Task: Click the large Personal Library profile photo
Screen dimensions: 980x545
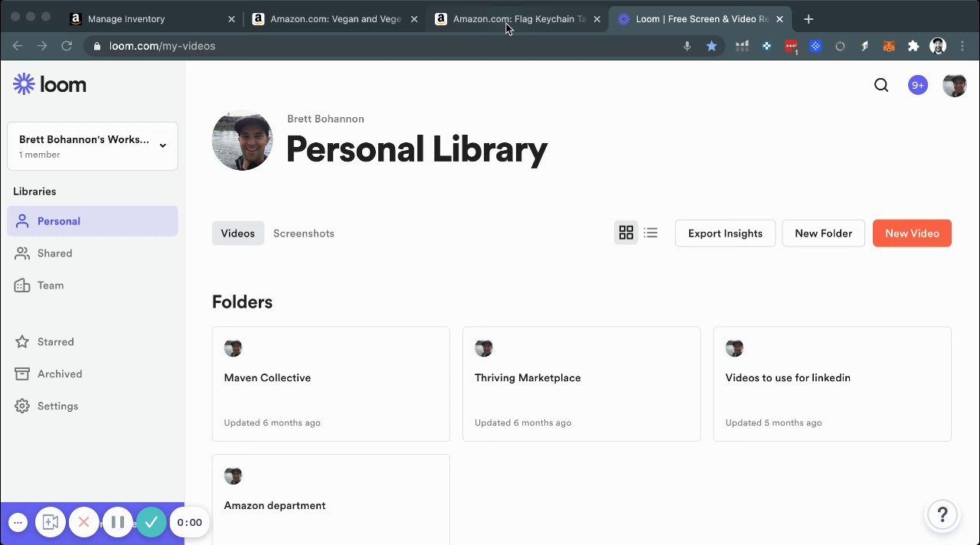Action: [242, 140]
